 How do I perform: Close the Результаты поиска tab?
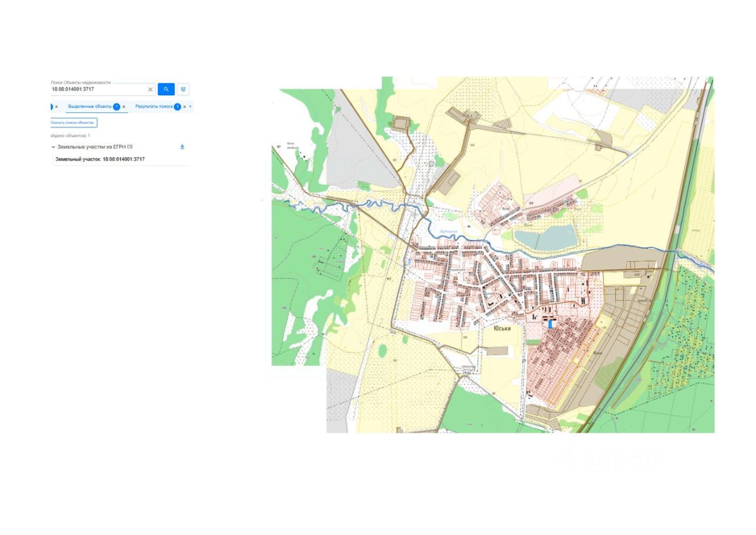click(184, 107)
